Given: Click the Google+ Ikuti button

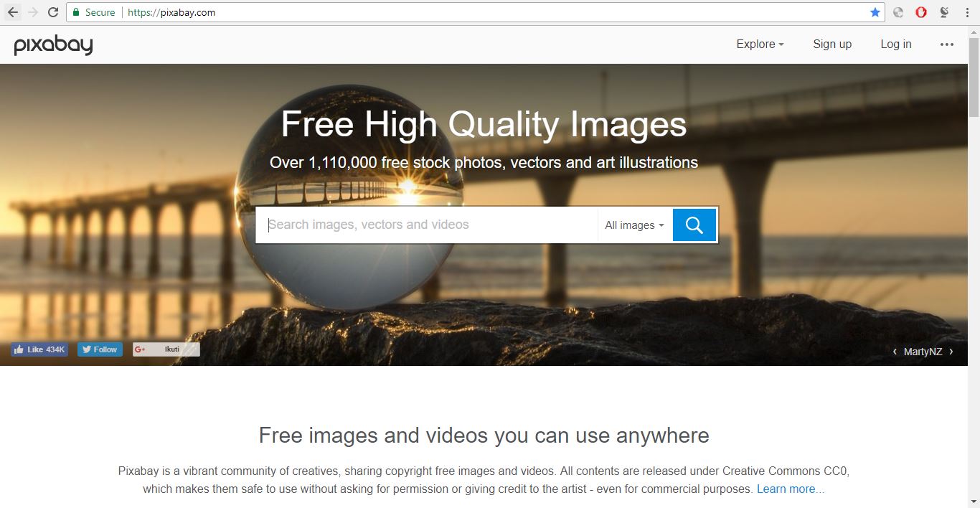Looking at the screenshot, I should 166,349.
